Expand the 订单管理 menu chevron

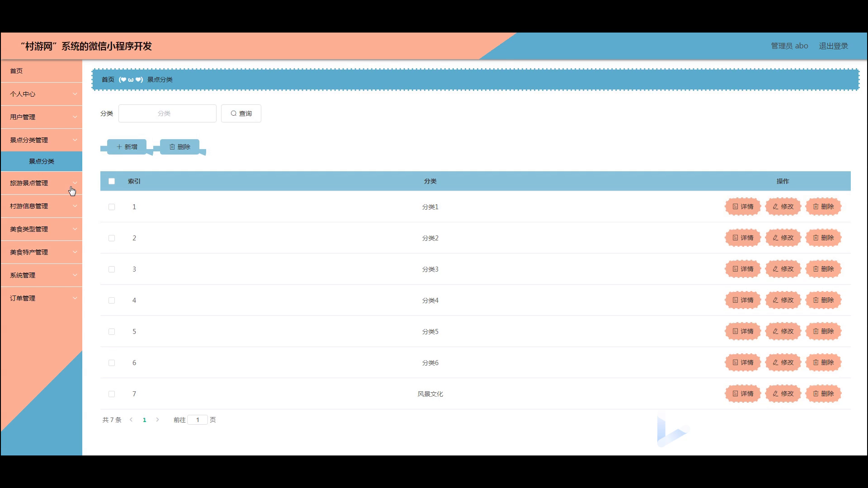pos(75,298)
